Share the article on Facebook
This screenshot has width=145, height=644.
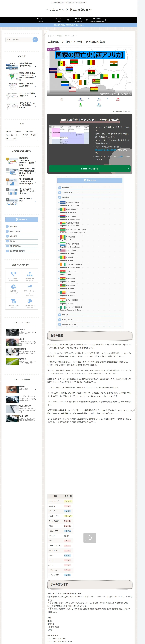pos(80,99)
